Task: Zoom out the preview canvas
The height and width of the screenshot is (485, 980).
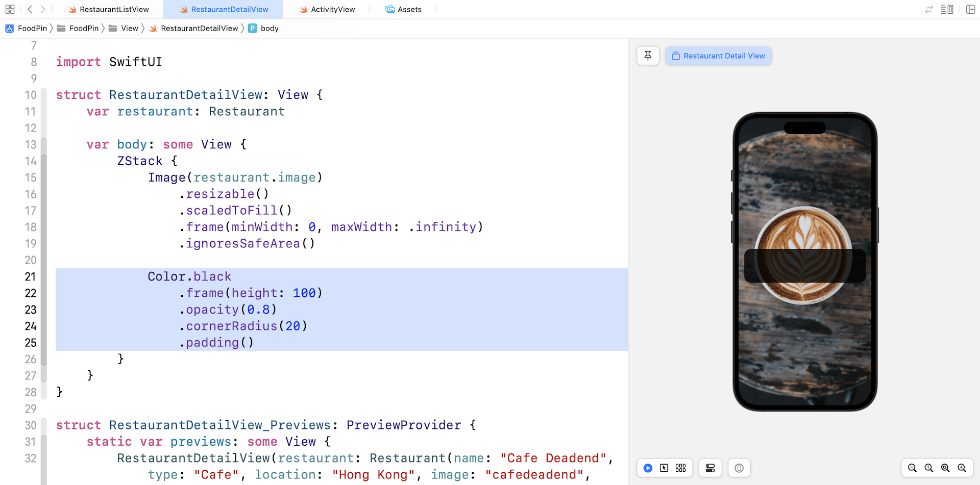Action: (912, 468)
